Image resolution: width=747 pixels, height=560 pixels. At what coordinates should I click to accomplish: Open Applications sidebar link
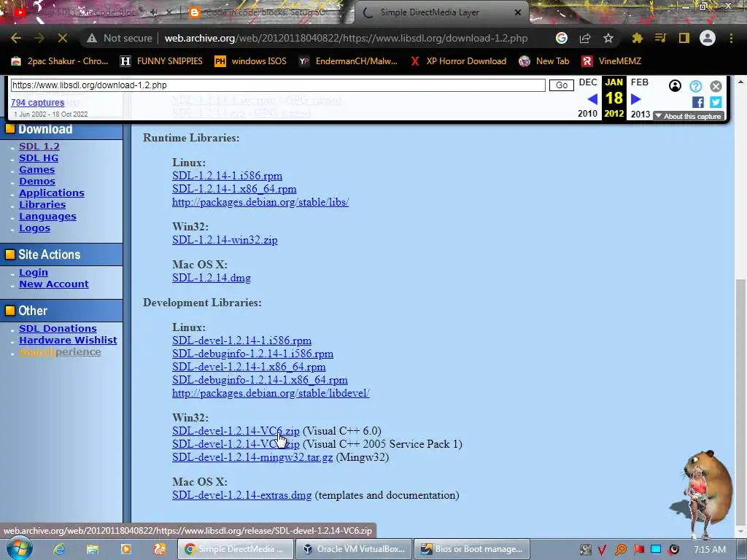tap(52, 192)
